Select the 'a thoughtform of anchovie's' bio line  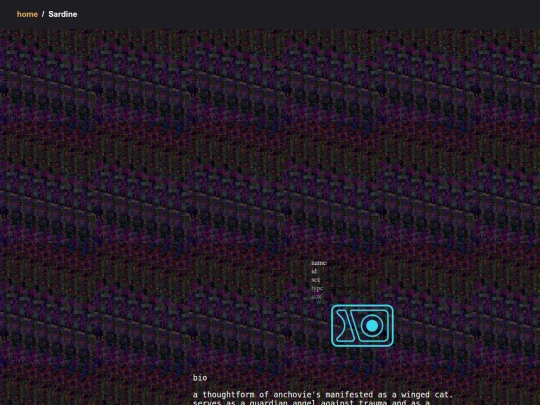[323, 395]
